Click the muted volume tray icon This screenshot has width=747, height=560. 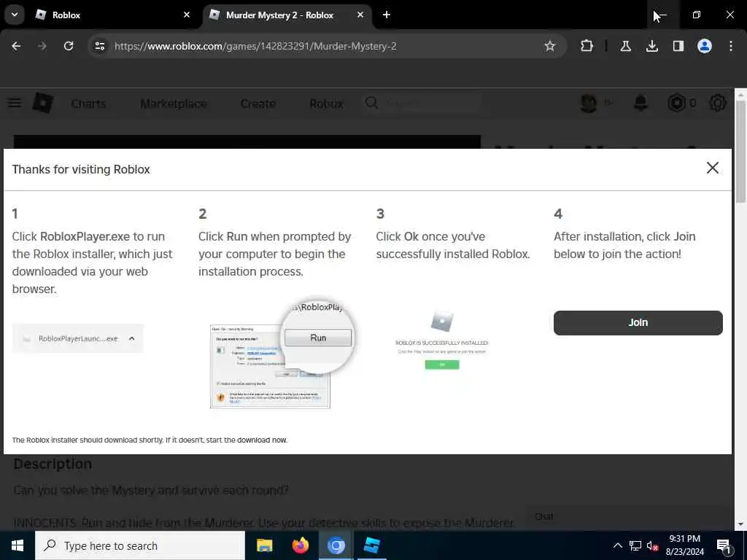(x=652, y=545)
